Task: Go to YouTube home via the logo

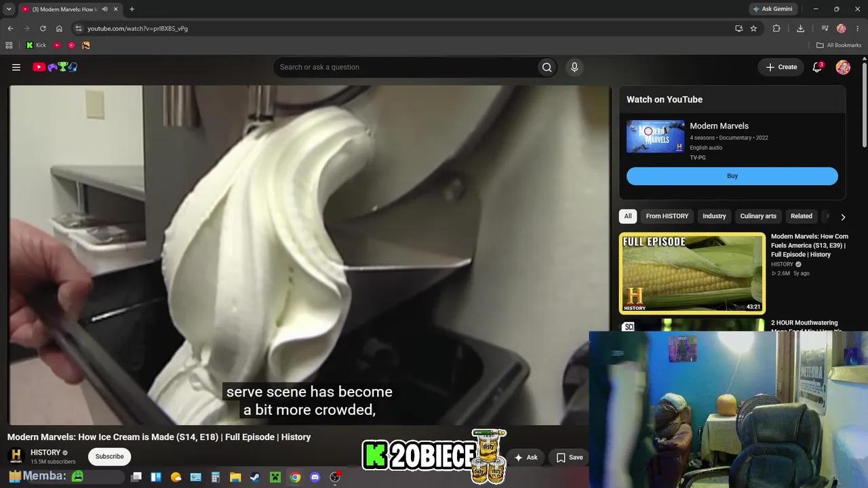Action: coord(55,67)
